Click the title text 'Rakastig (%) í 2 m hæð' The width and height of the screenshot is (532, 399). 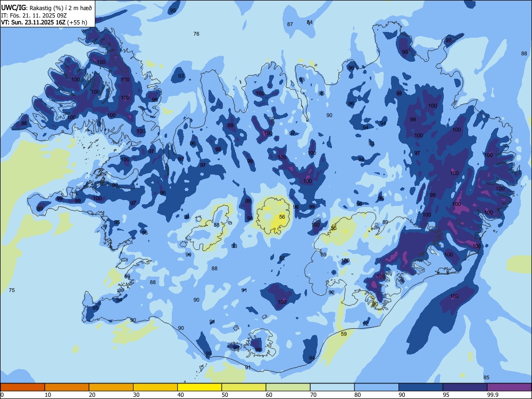click(x=60, y=8)
